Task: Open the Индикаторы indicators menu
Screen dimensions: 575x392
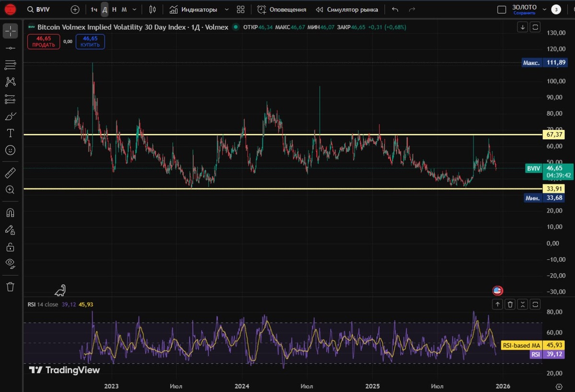Action: tap(193, 10)
